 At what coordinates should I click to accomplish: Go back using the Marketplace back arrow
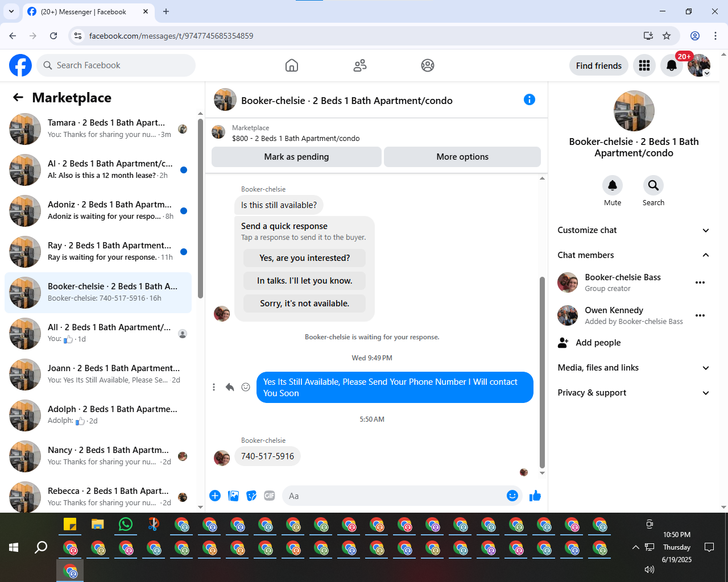(x=18, y=97)
